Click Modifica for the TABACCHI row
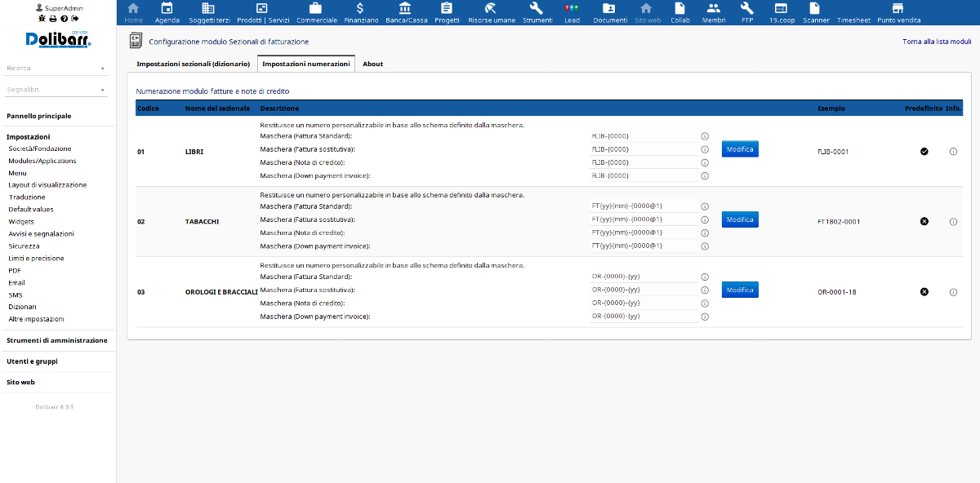 740,219
